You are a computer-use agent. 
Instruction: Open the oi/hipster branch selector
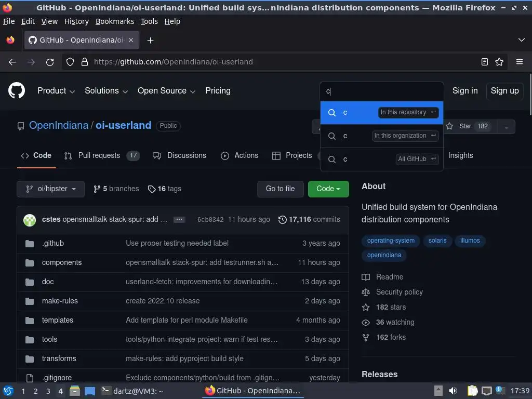(50, 189)
